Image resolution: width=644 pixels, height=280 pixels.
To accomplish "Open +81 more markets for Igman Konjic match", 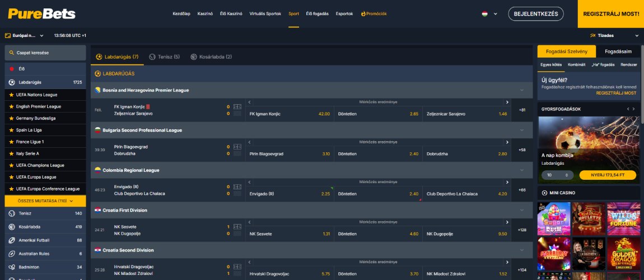I will pyautogui.click(x=522, y=110).
